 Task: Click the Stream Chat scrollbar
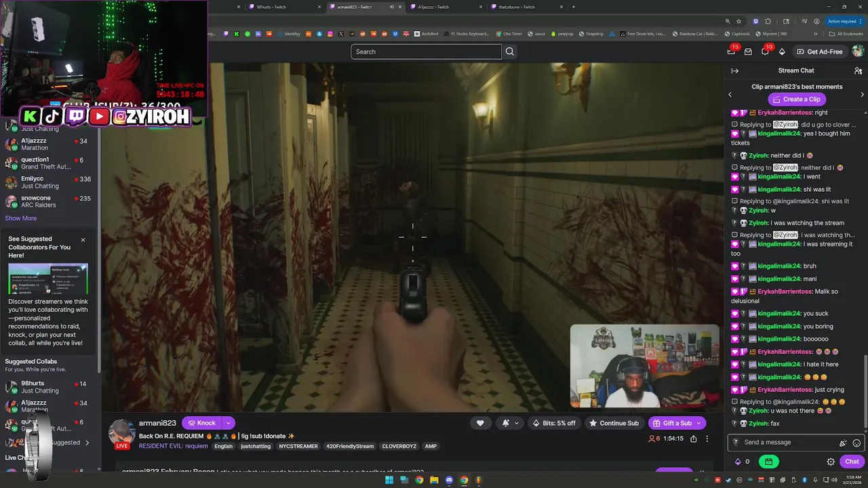pyautogui.click(x=865, y=390)
